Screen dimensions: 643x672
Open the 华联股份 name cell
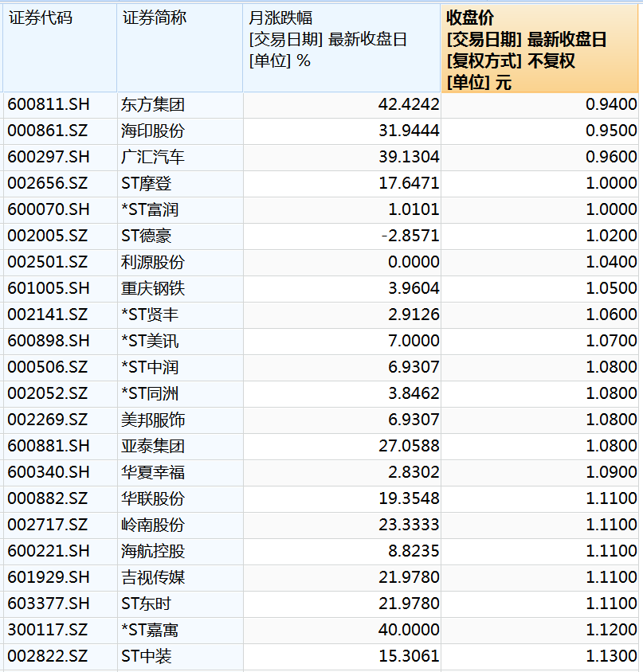tap(180, 499)
